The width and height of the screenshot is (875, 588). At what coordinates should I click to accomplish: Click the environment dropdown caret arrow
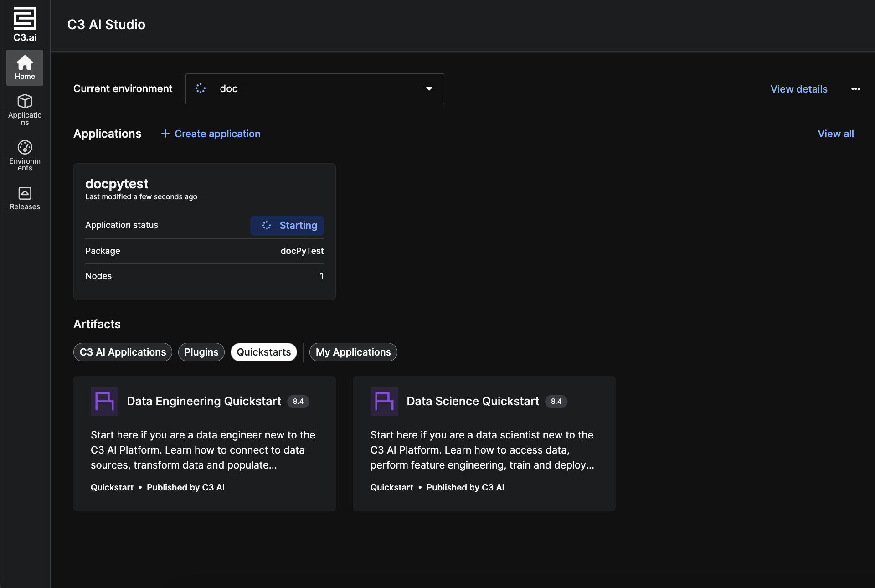(429, 89)
